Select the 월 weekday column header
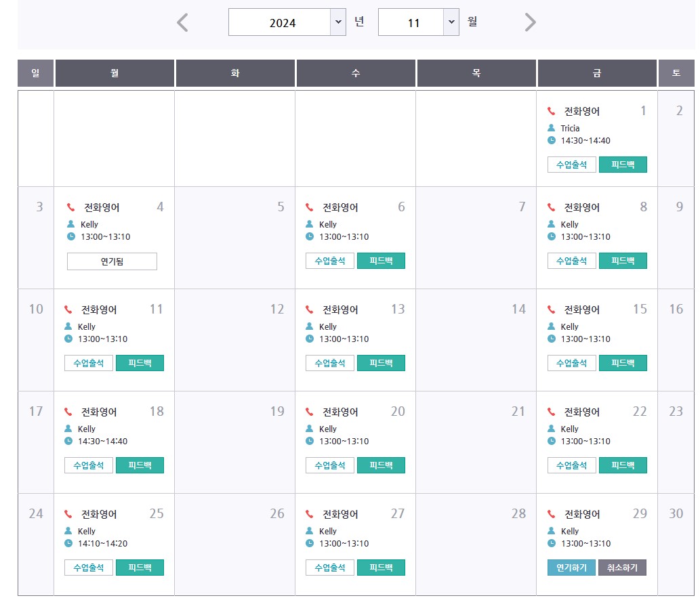Image resolution: width=700 pixels, height=598 pixels. pos(115,72)
